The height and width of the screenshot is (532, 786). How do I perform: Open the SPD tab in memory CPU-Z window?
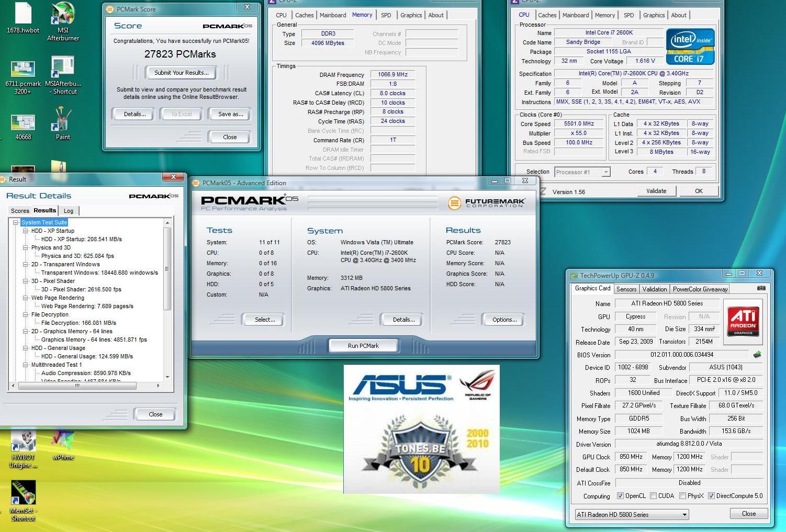(386, 15)
